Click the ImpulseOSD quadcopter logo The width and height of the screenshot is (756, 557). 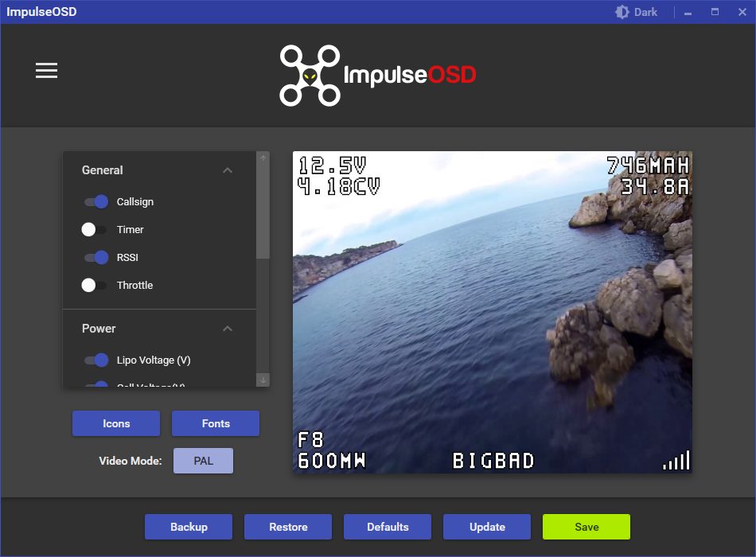pyautogui.click(x=310, y=76)
